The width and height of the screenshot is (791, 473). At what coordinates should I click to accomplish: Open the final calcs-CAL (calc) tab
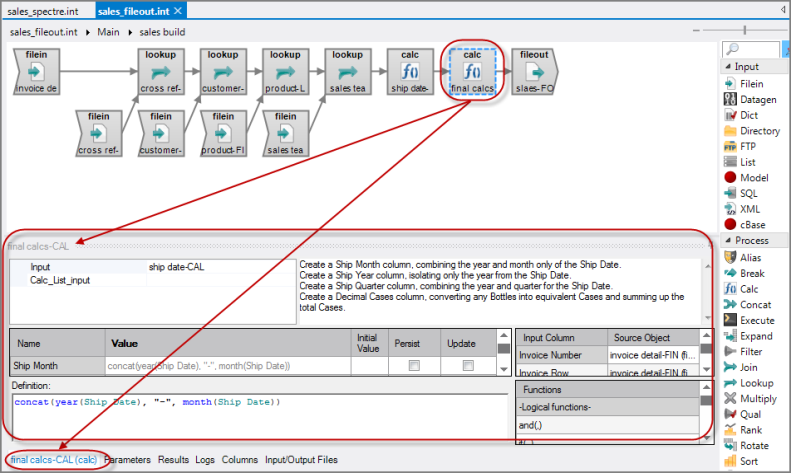click(53, 459)
